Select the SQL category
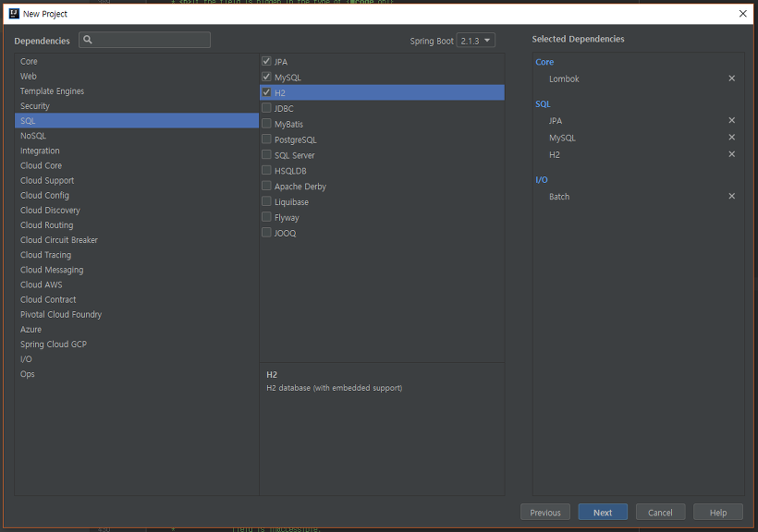758x532 pixels. 137,121
